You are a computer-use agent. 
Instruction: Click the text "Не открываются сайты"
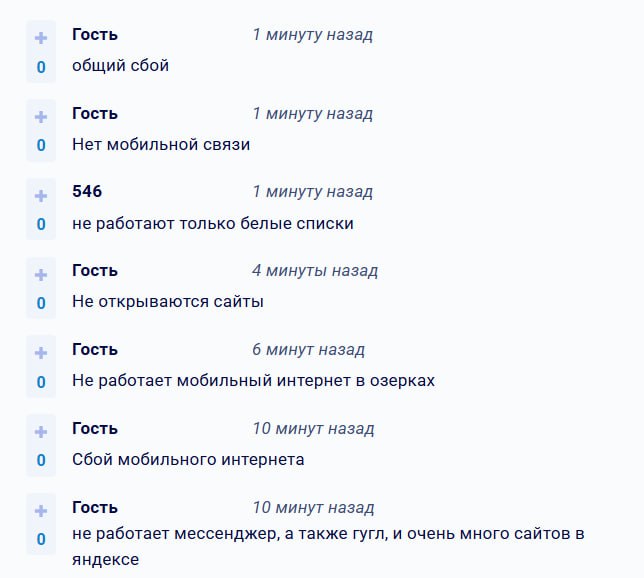pyautogui.click(x=168, y=301)
